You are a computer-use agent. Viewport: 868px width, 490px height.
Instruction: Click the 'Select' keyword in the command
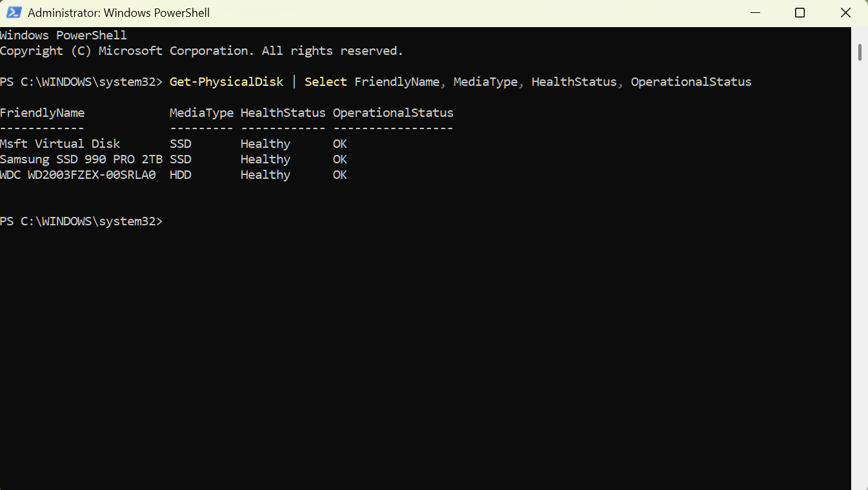tap(326, 82)
